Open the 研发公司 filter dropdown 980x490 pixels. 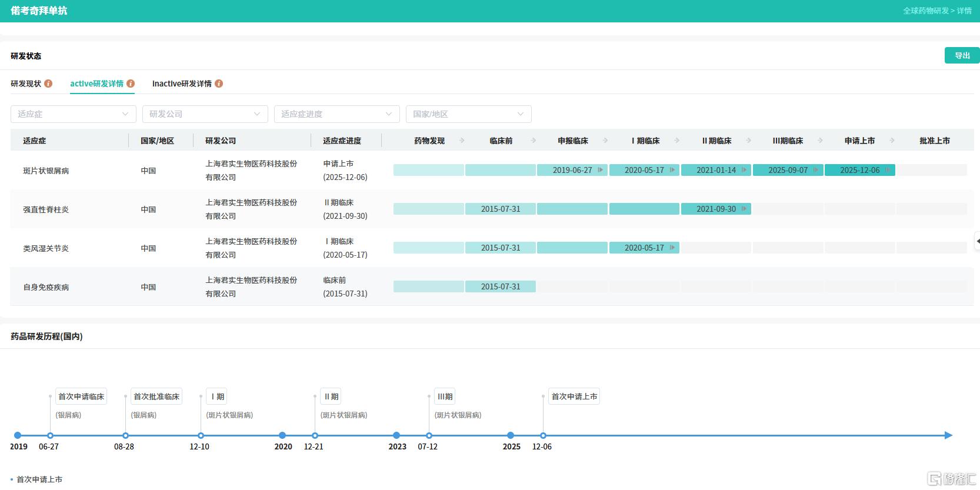click(205, 114)
